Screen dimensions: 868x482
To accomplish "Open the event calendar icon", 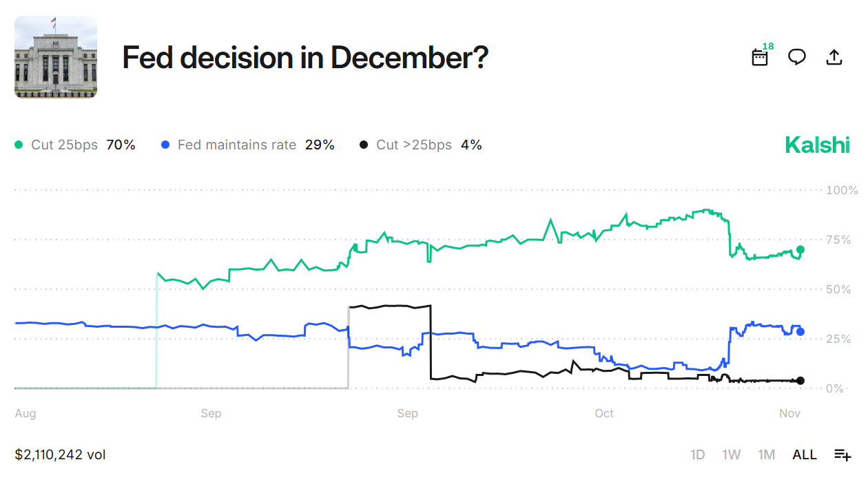I will tap(758, 58).
